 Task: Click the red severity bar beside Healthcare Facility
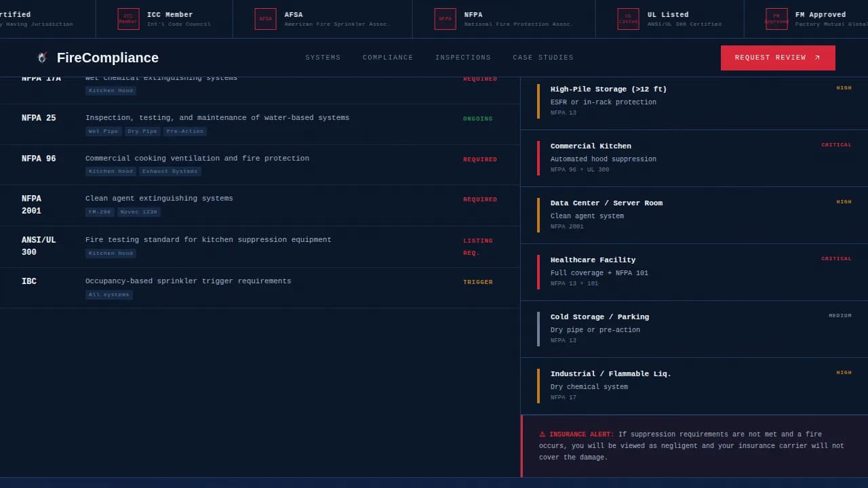(538, 272)
